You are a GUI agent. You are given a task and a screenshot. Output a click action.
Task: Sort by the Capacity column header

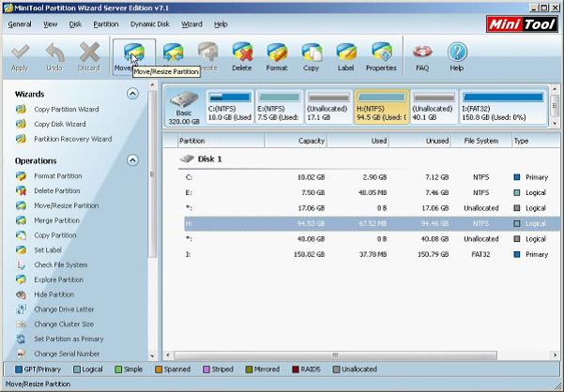coord(296,141)
